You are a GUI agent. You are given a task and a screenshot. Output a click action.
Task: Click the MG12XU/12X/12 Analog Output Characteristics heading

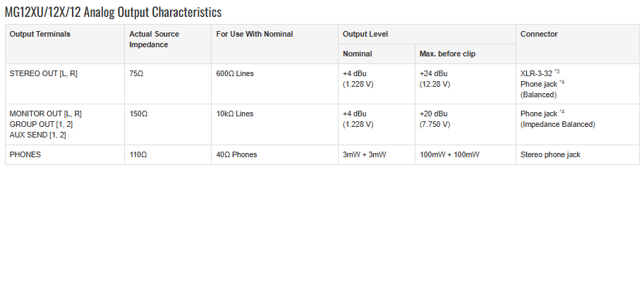click(113, 12)
